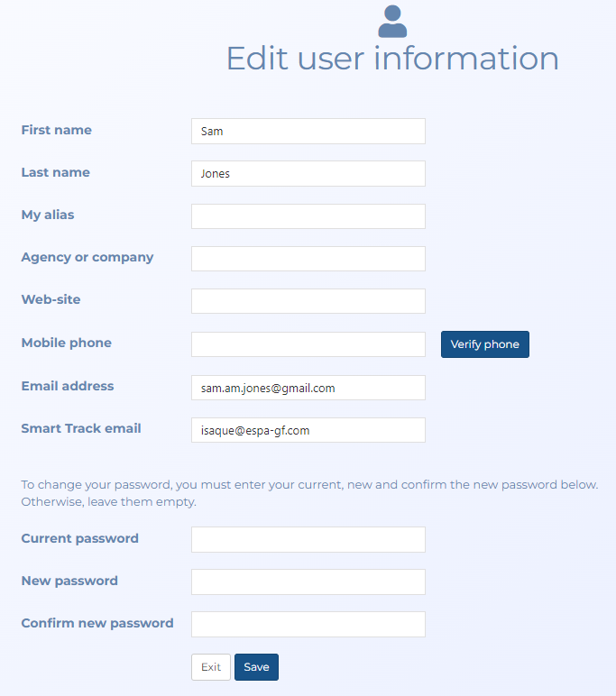
Task: Focus the First name field containing Sam
Action: 308,131
